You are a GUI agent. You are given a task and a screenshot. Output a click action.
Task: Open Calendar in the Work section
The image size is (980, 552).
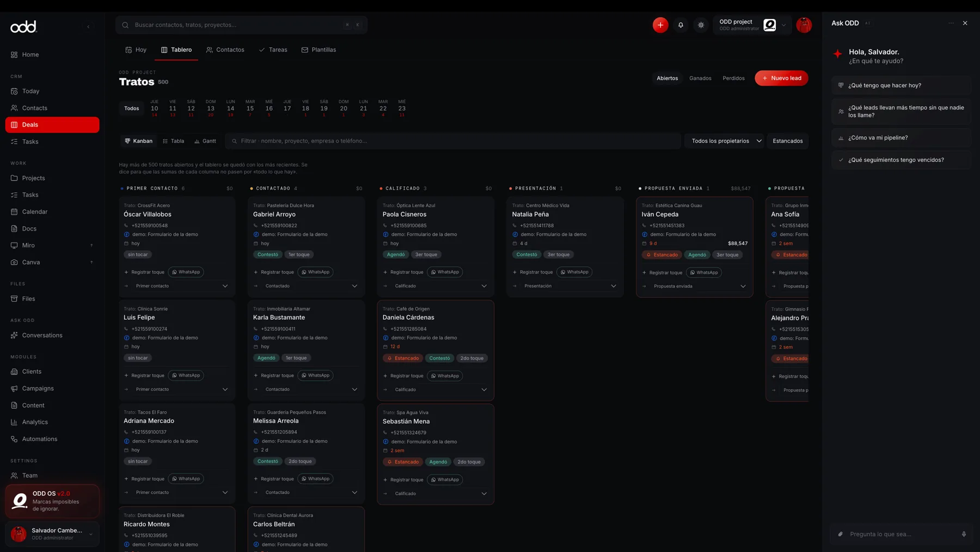pos(52,211)
